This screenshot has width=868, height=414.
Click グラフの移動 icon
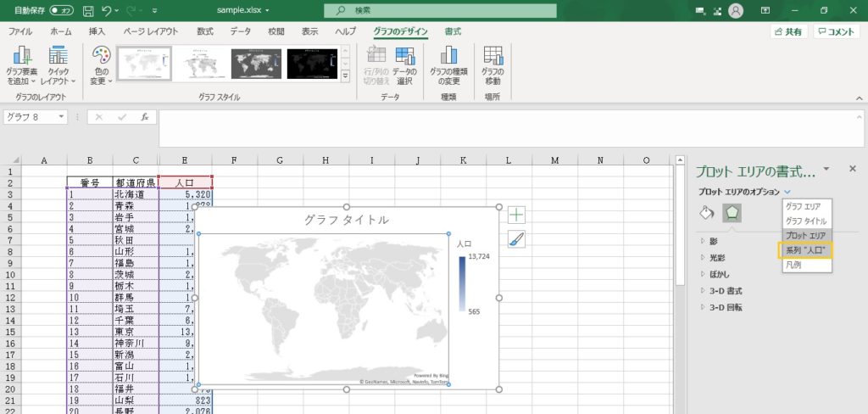[x=492, y=57]
